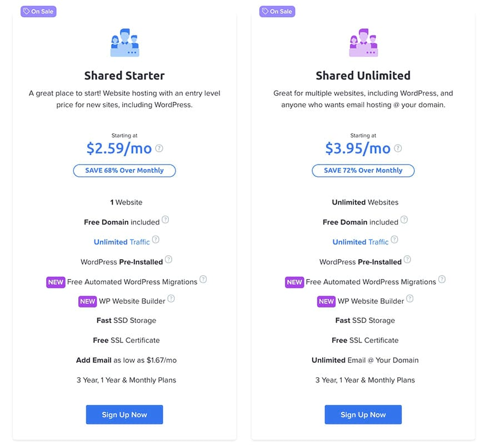This screenshot has width=500, height=448.
Task: Click SAVE 72% Over Monthly badge
Action: click(363, 171)
